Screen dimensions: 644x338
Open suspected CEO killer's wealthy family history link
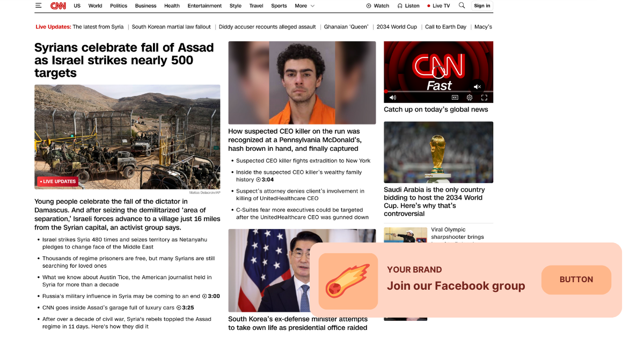click(x=299, y=176)
